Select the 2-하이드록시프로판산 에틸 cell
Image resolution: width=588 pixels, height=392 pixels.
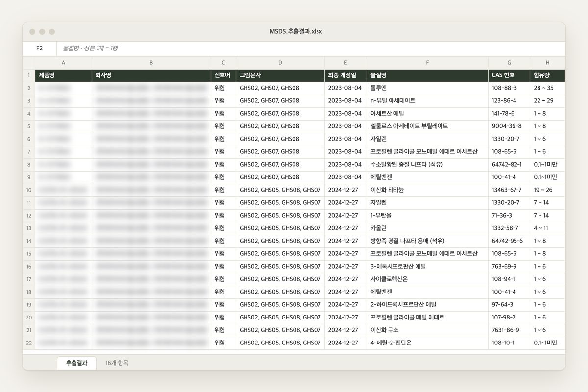tap(427, 305)
